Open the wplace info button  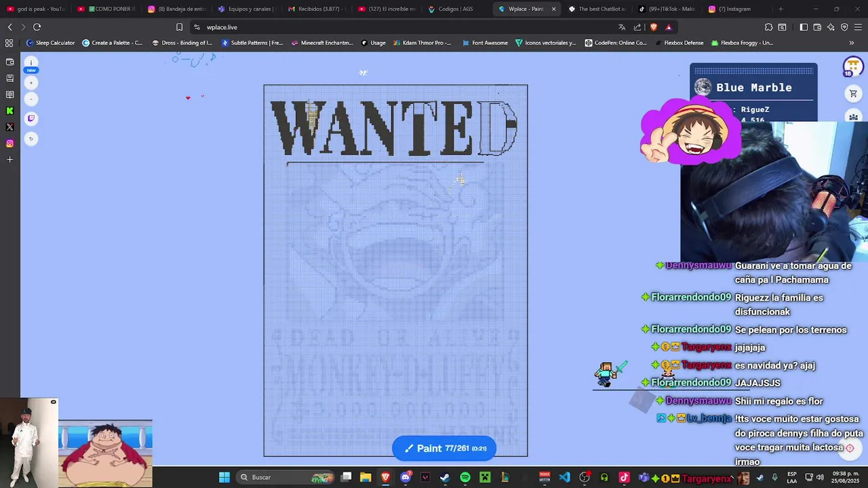tap(31, 63)
